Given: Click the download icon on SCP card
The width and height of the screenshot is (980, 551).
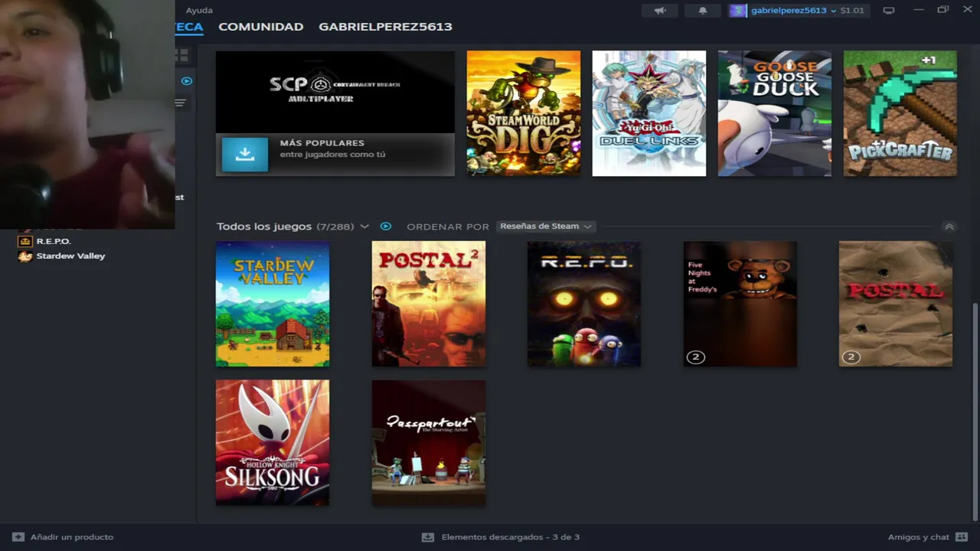Looking at the screenshot, I should pos(245,154).
